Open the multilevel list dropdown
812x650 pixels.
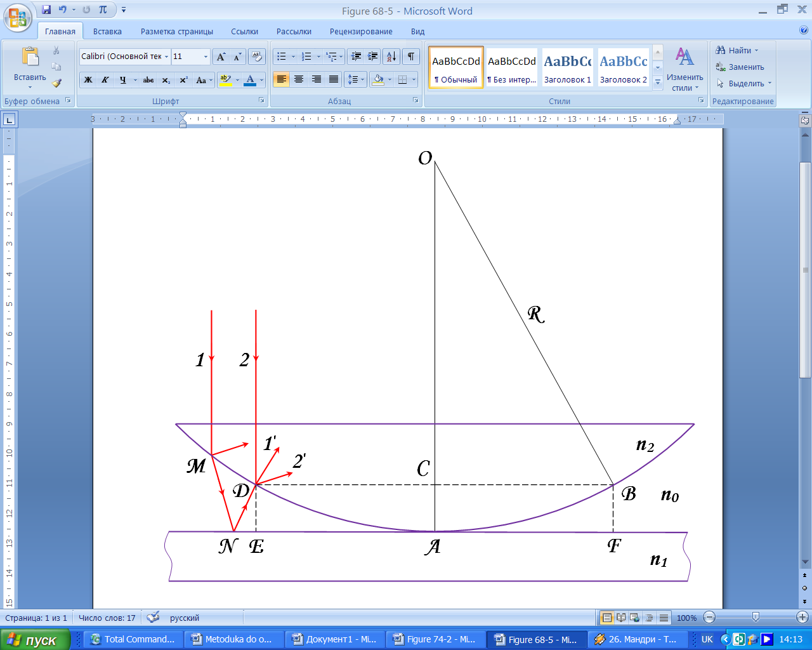pos(341,56)
